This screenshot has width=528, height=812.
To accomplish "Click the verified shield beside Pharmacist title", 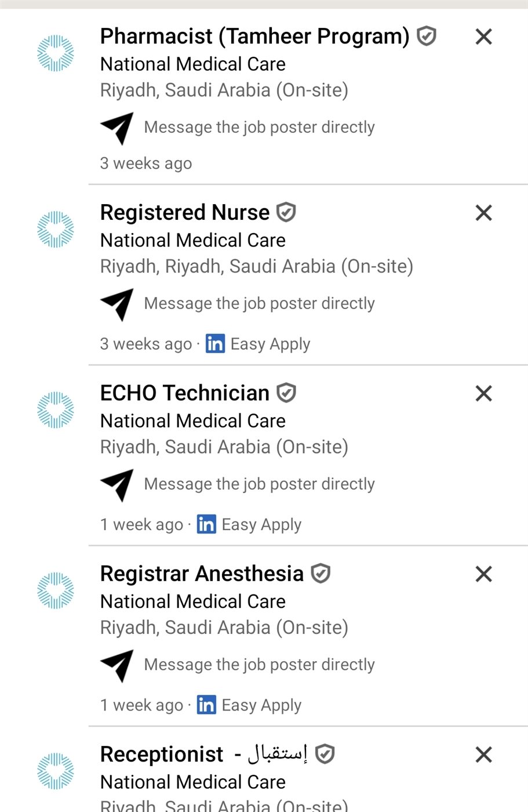I will point(427,37).
